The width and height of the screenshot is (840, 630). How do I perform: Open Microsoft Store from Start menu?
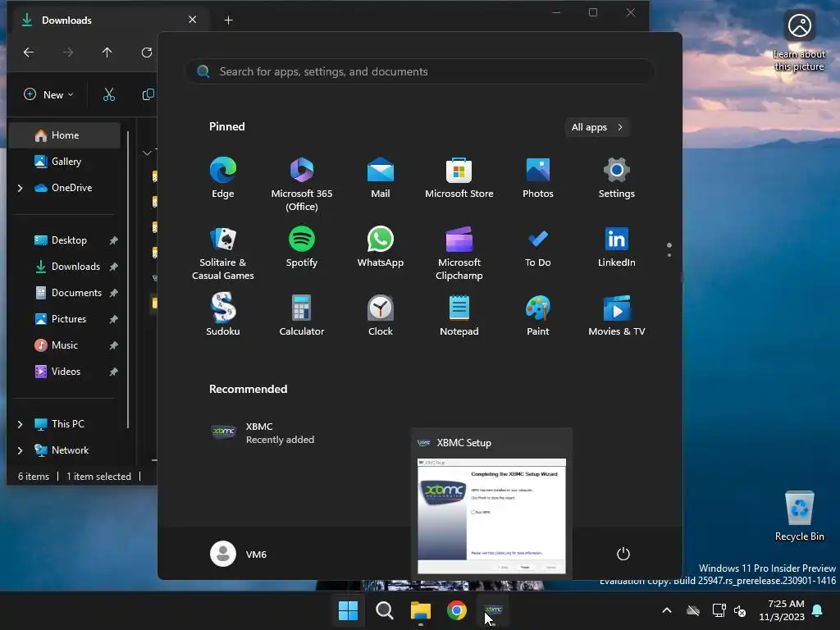pyautogui.click(x=459, y=178)
